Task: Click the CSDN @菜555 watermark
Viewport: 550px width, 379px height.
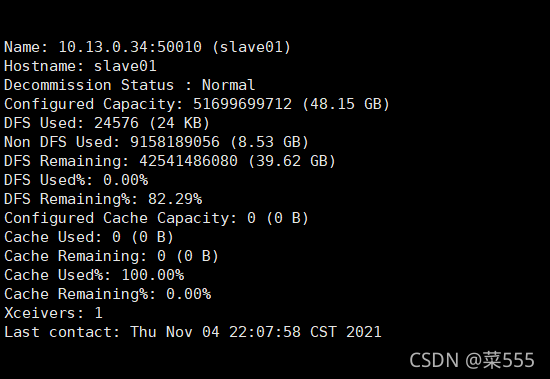Action: click(x=472, y=360)
